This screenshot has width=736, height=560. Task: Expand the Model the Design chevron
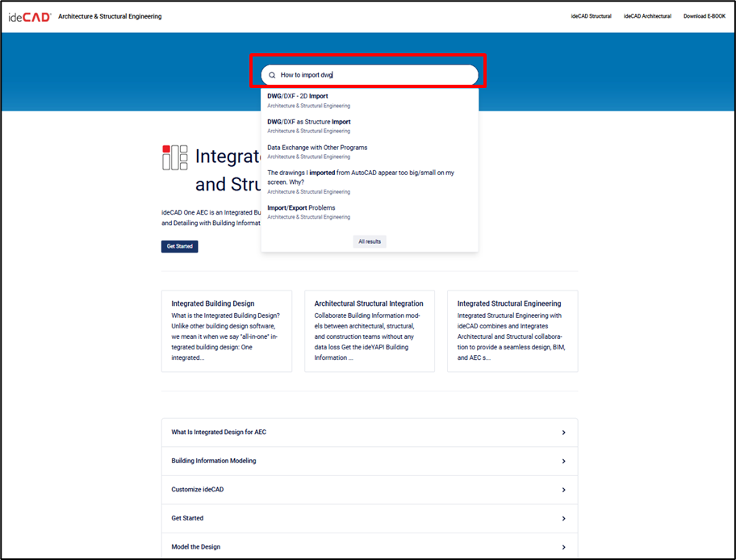click(x=564, y=547)
